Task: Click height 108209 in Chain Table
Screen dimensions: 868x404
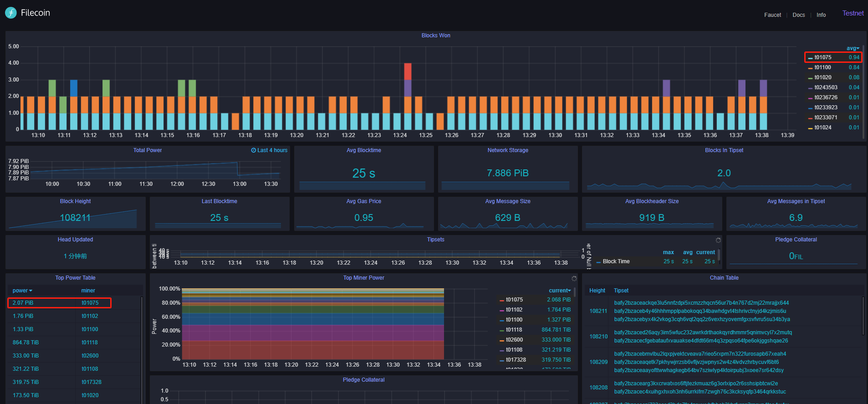Action: pos(598,362)
